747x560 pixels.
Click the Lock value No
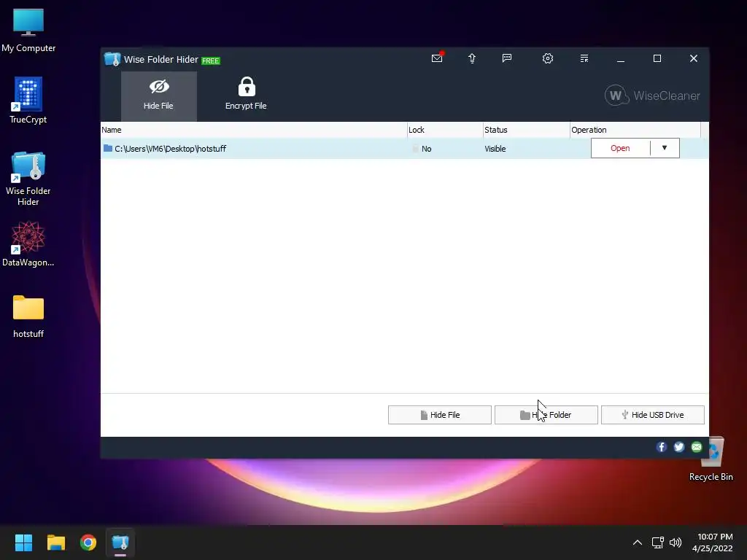tap(426, 149)
